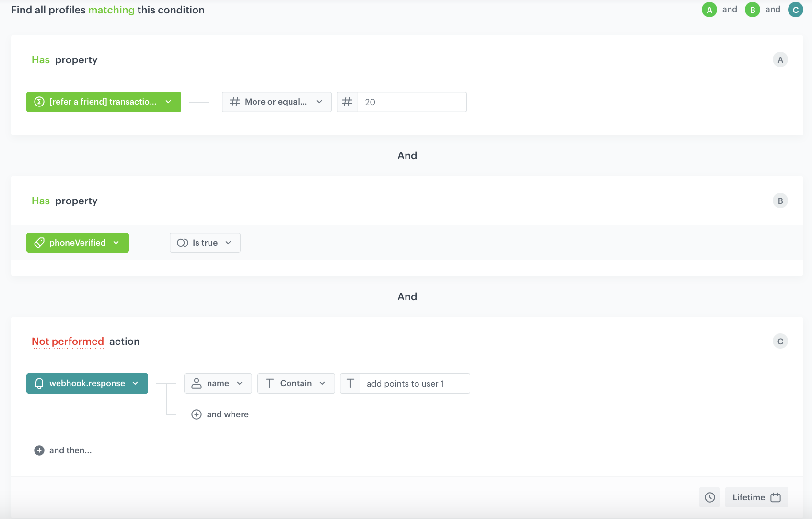
Task: Select the condition C badge at top right
Action: (x=796, y=9)
